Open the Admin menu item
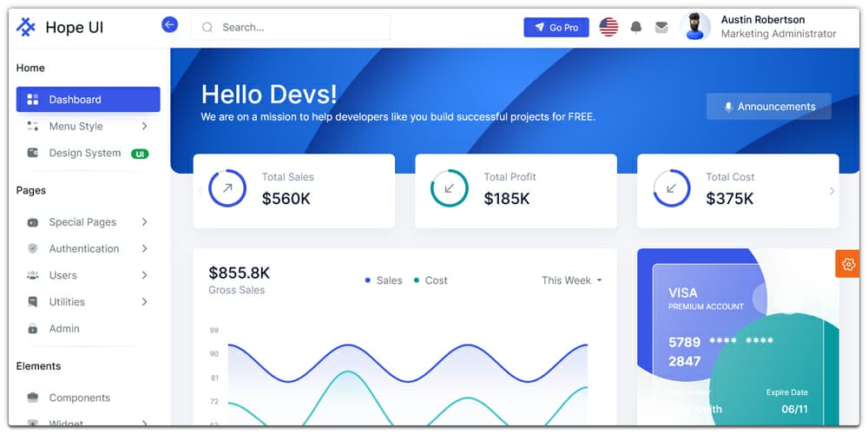The height and width of the screenshot is (434, 868). pos(88,328)
